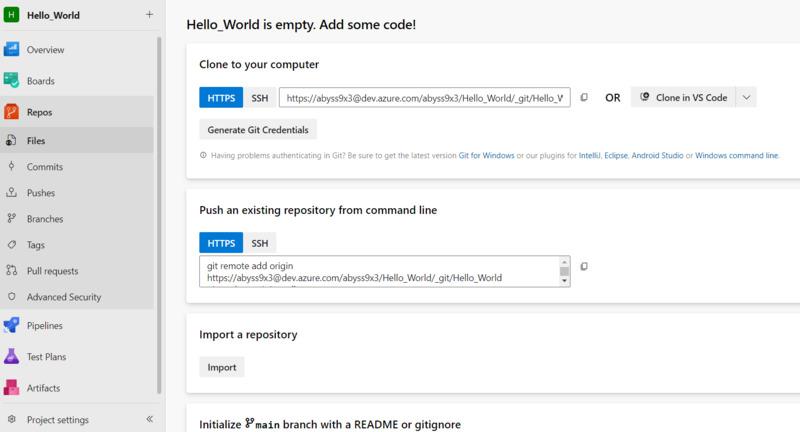Click the Test Plans flask icon
Viewport: 800px width, 432px height.
11,357
